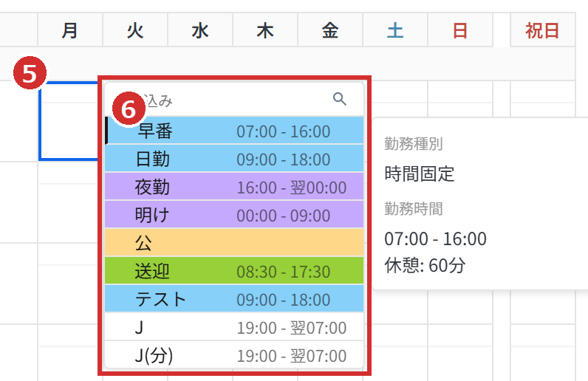Click the 休憩: 60分 text
Viewport: 588px width, 381px height.
click(x=425, y=266)
